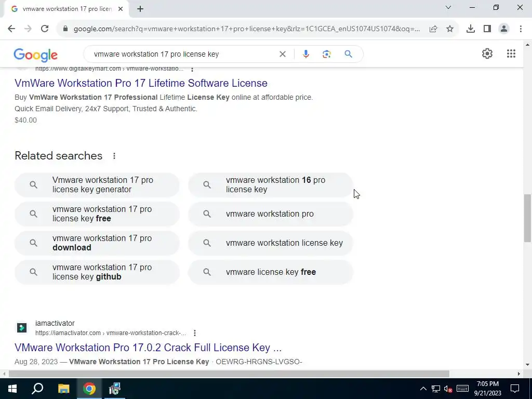
Task: Open Windows taskbar search
Action: [x=37, y=389]
